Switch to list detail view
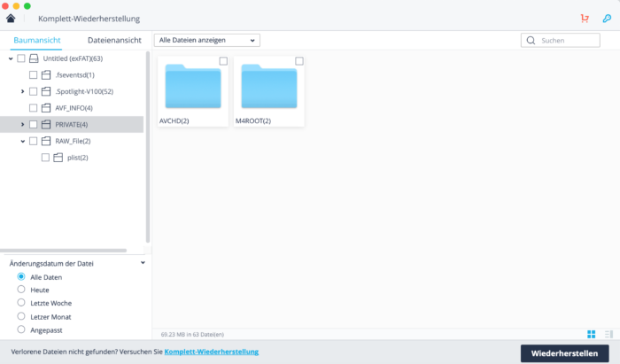The width and height of the screenshot is (620, 364). (x=608, y=335)
